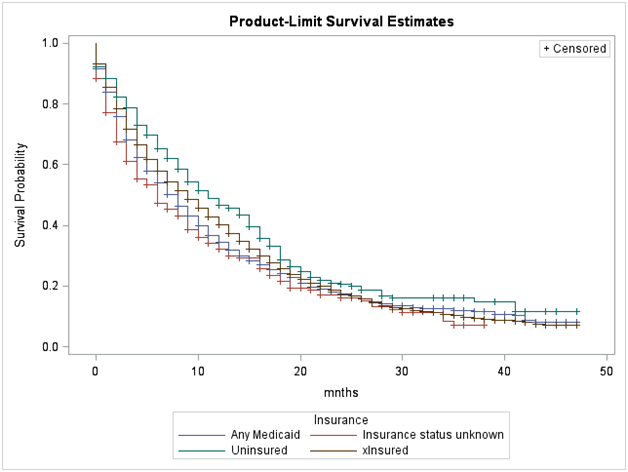Click the xInsured legend line swatch
Image resolution: width=628 pixels, height=472 pixels.
point(334,451)
